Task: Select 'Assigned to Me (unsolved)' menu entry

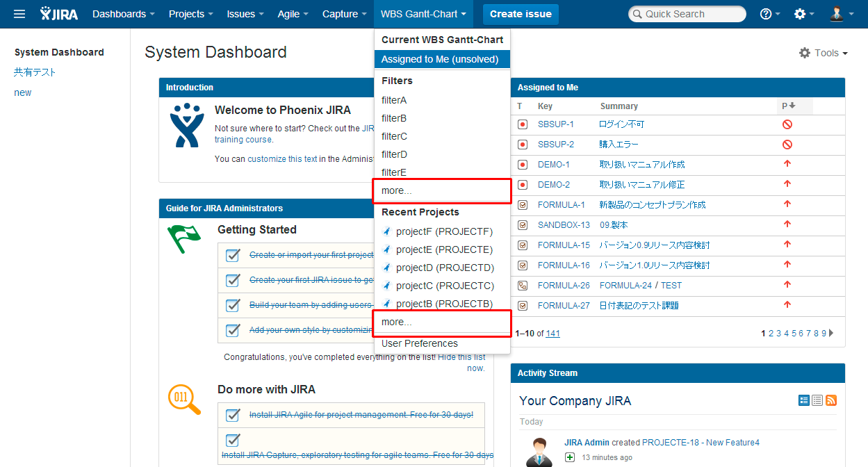Action: (x=440, y=59)
